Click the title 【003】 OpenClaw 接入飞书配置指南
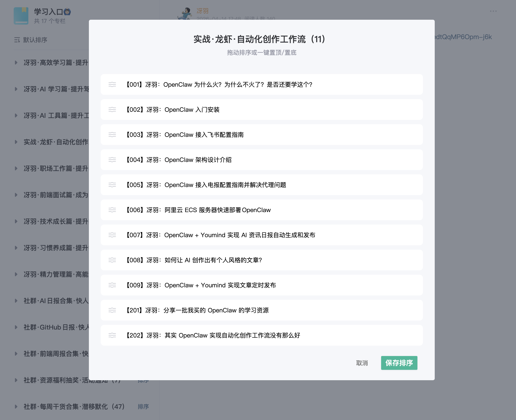The image size is (516, 420). 184,135
